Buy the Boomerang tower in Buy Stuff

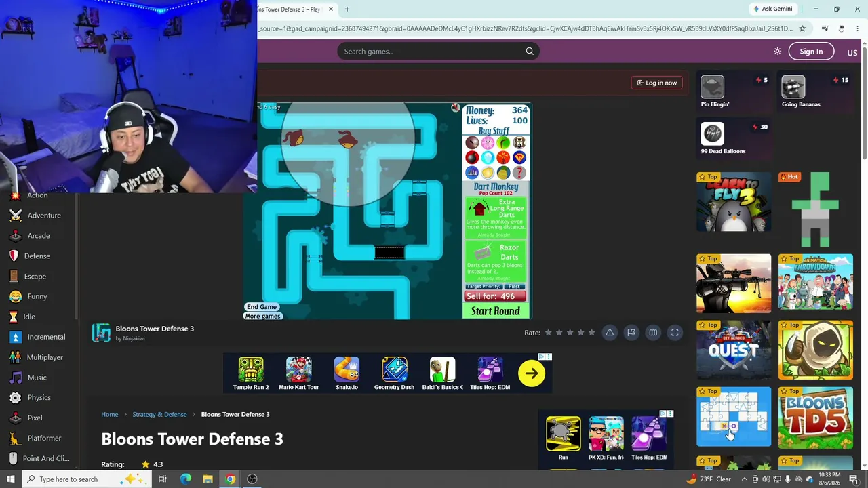(x=503, y=142)
